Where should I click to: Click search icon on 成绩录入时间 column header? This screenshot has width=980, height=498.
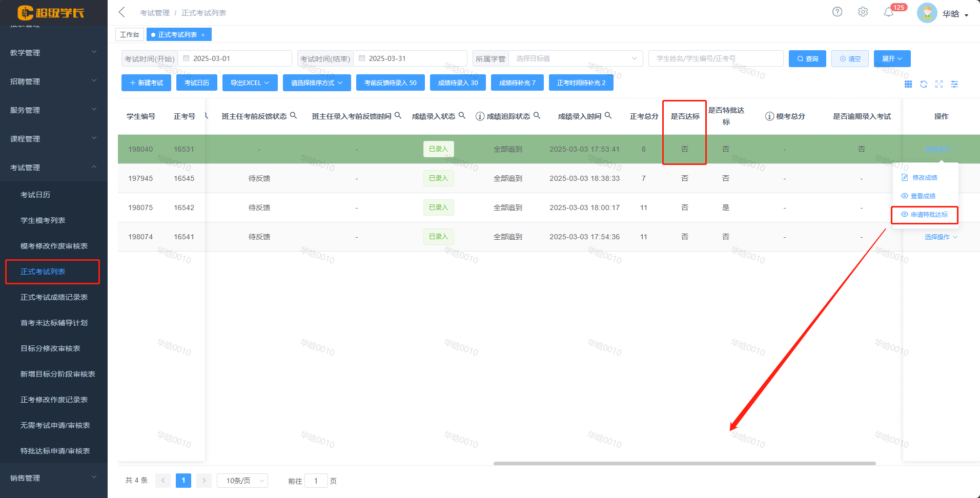(608, 116)
